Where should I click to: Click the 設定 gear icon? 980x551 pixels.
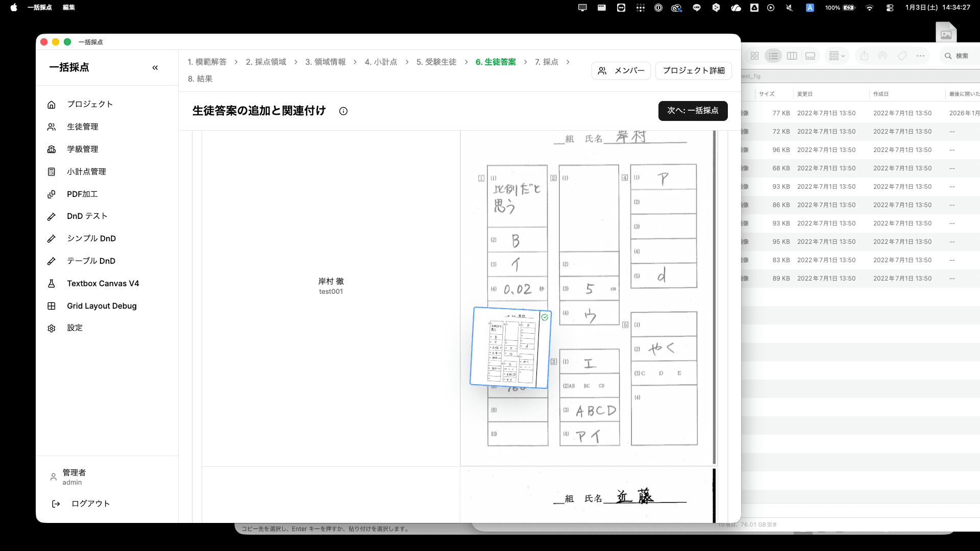click(51, 328)
